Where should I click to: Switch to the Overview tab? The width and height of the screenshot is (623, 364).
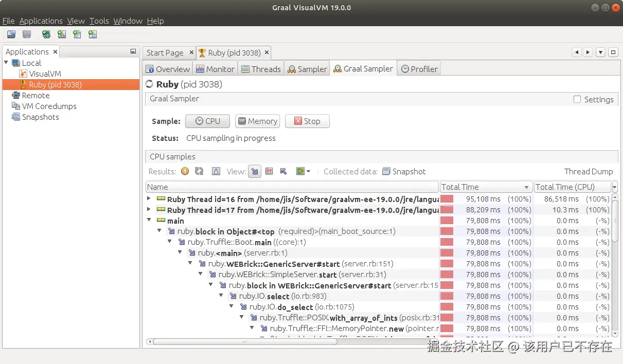click(x=168, y=69)
